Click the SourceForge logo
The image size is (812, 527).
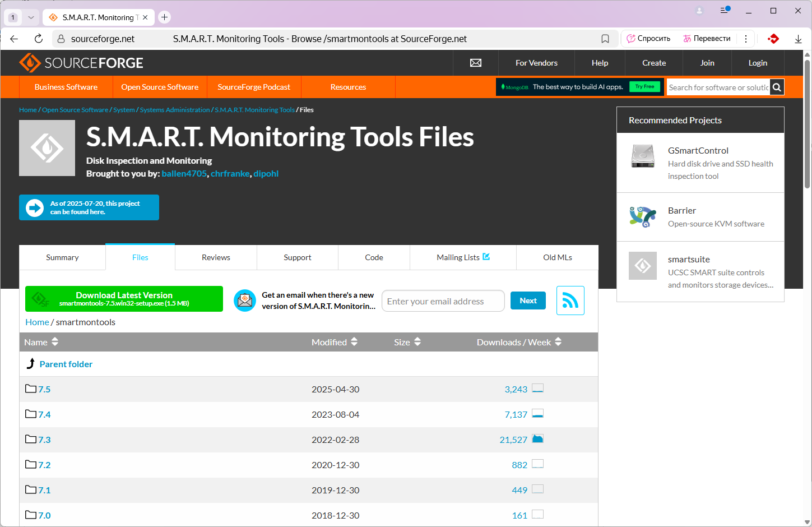pos(81,63)
